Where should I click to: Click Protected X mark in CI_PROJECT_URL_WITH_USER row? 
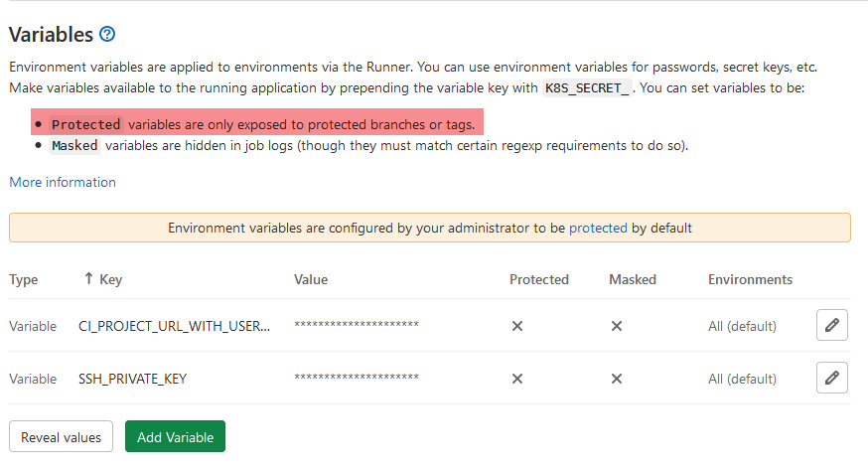pos(517,326)
